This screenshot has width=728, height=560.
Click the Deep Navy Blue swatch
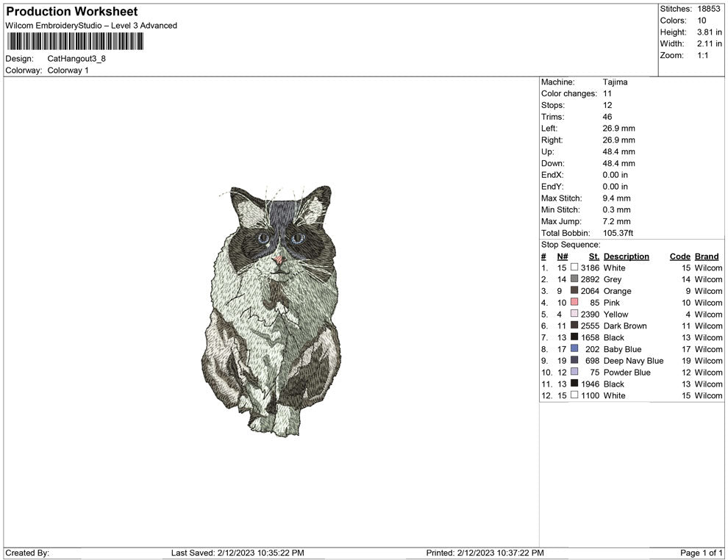click(x=574, y=360)
